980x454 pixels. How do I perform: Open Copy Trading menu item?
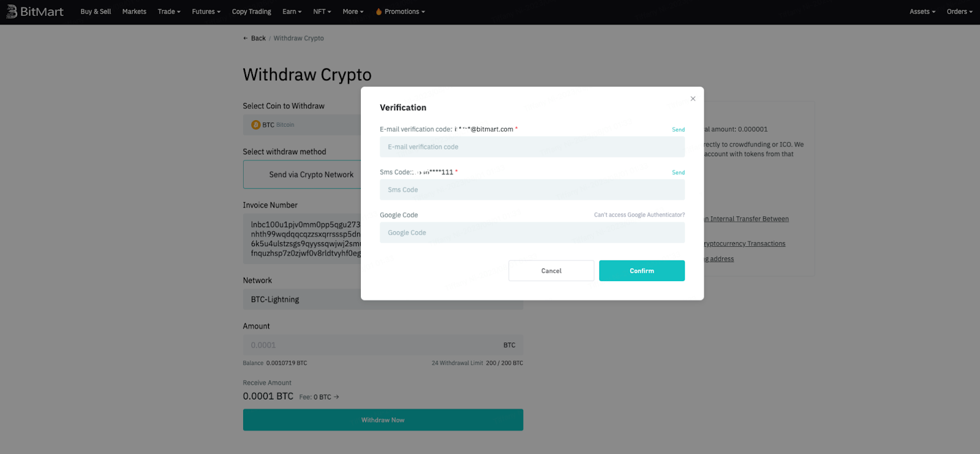(252, 12)
